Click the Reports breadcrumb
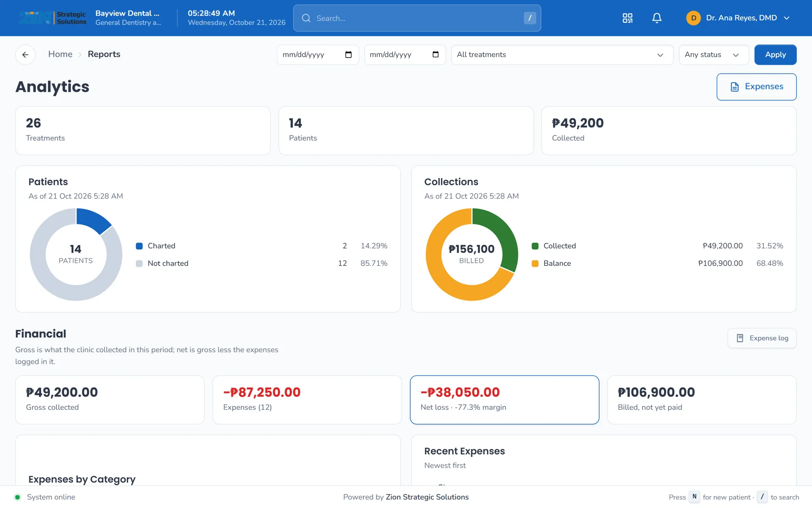Viewport: 812px width, 508px height. coord(104,54)
